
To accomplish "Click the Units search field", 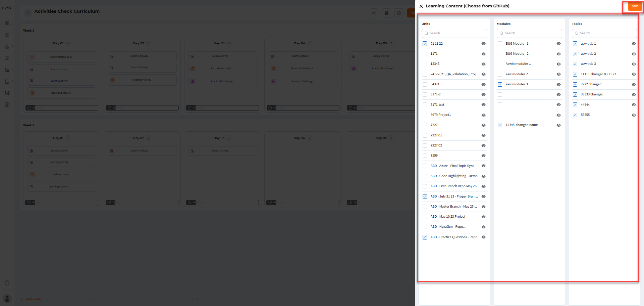I will 454,33.
